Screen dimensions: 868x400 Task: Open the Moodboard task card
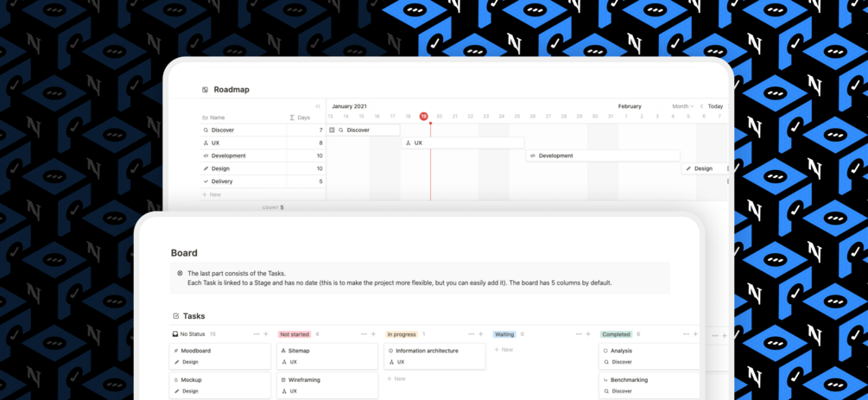click(219, 356)
